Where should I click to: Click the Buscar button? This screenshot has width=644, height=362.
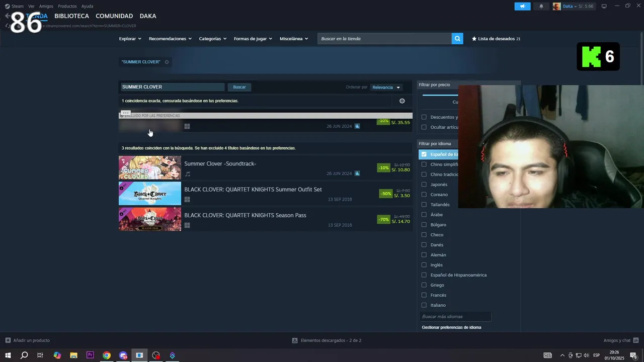239,87
